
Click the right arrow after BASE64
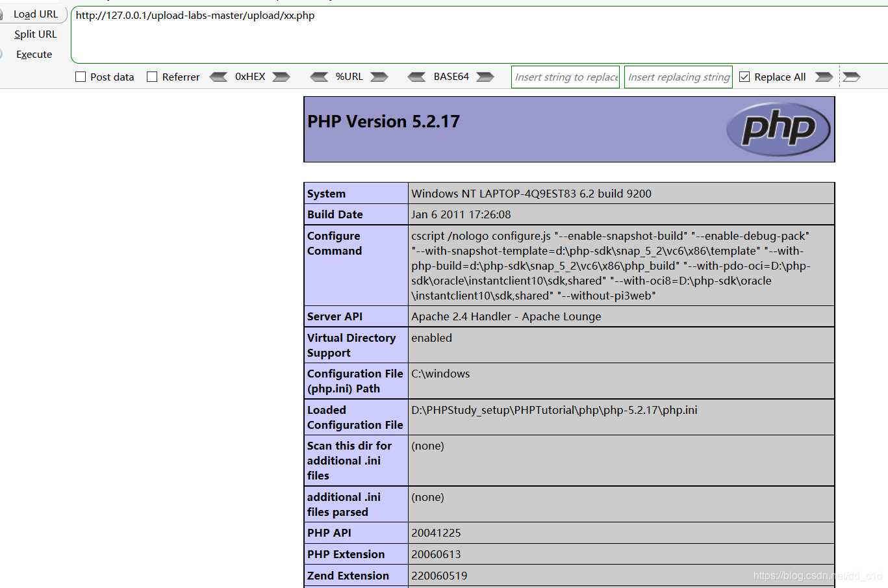485,77
